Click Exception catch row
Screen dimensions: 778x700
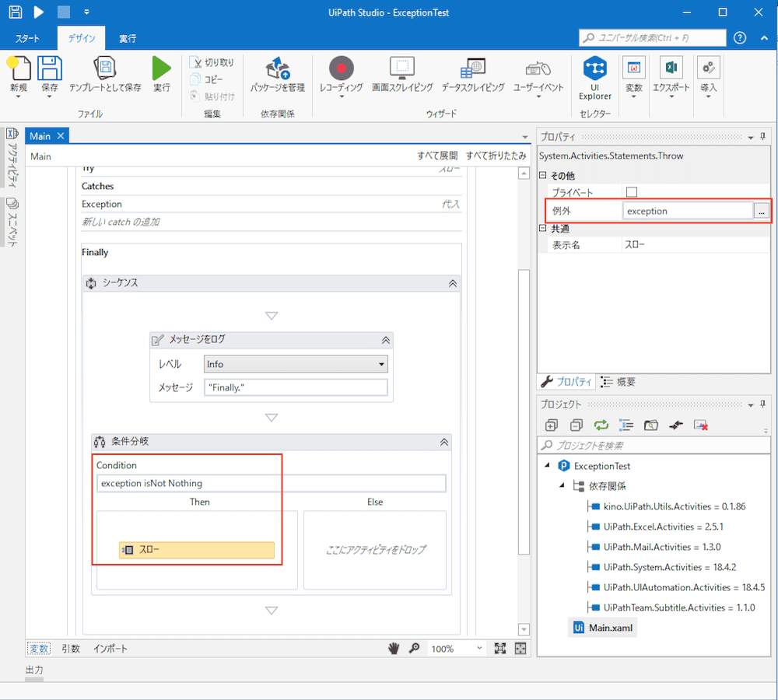coord(271,204)
